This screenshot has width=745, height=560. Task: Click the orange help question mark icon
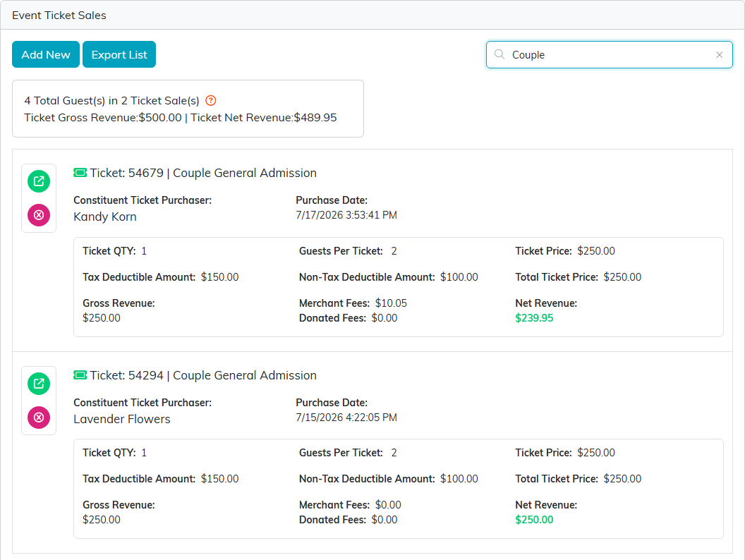tap(210, 101)
